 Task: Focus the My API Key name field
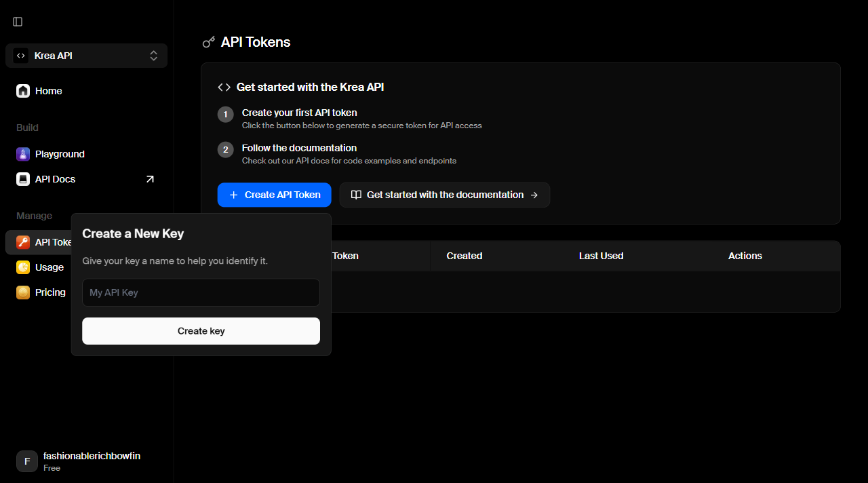tap(201, 292)
